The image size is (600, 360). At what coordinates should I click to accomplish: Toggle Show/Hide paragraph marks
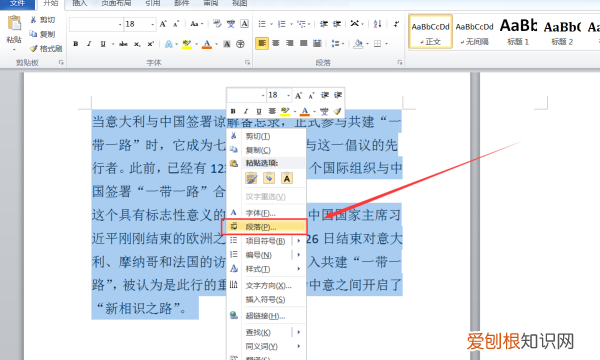396,24
